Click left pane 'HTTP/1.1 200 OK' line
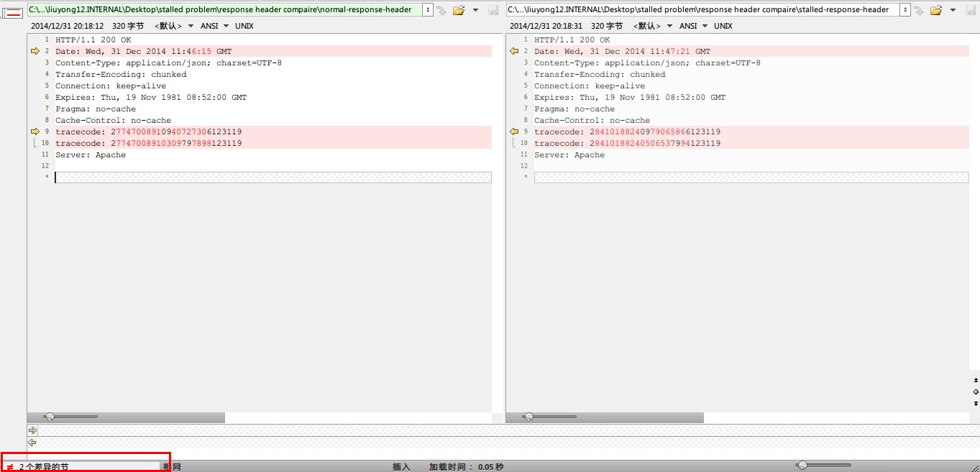This screenshot has height=472, width=980. 93,40
